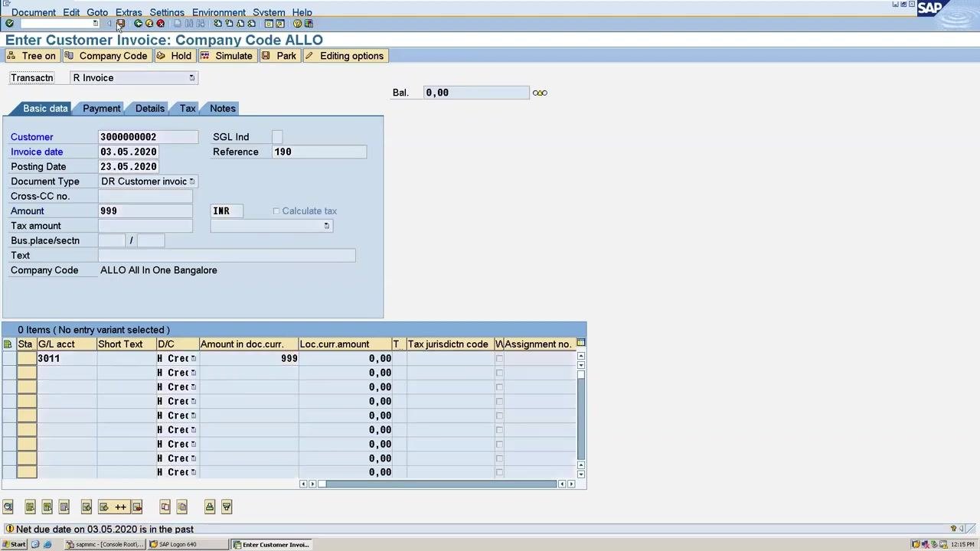Click the yellow Help question-mark icon
980x551 pixels.
tap(297, 24)
